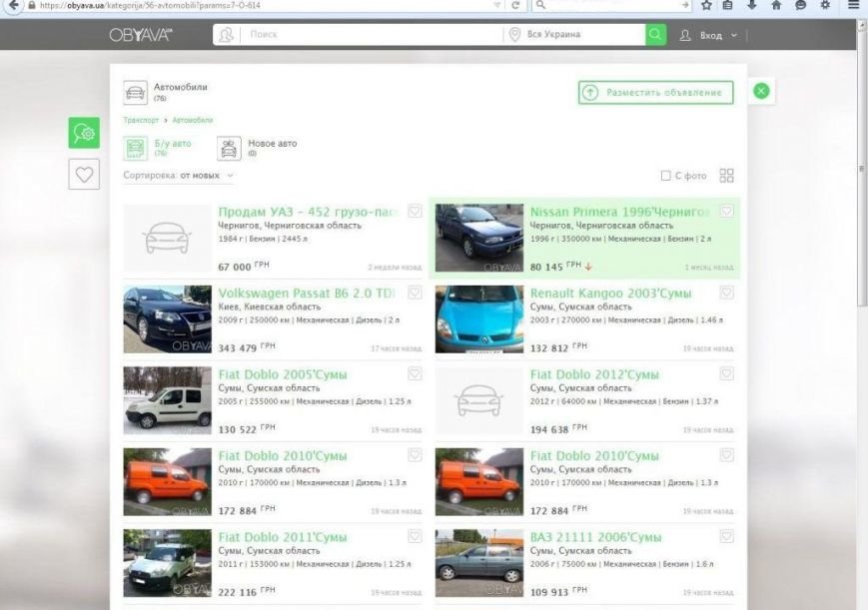
Task: Open the Продам УАЗ-452 listing title
Action: pos(308,212)
